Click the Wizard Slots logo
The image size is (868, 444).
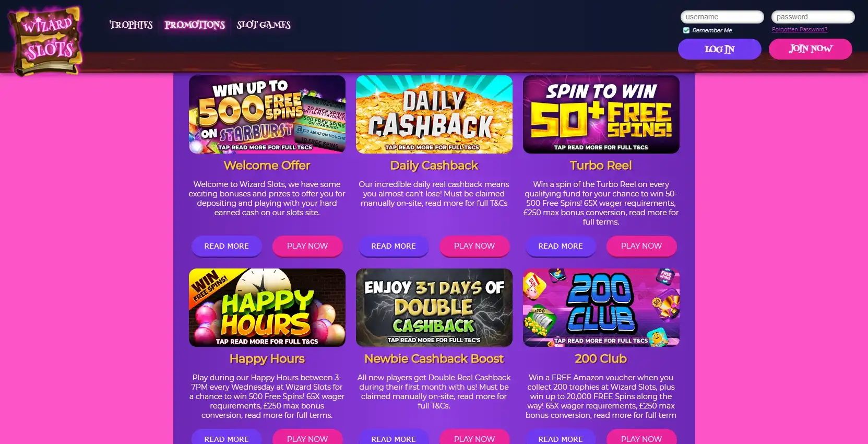click(46, 40)
